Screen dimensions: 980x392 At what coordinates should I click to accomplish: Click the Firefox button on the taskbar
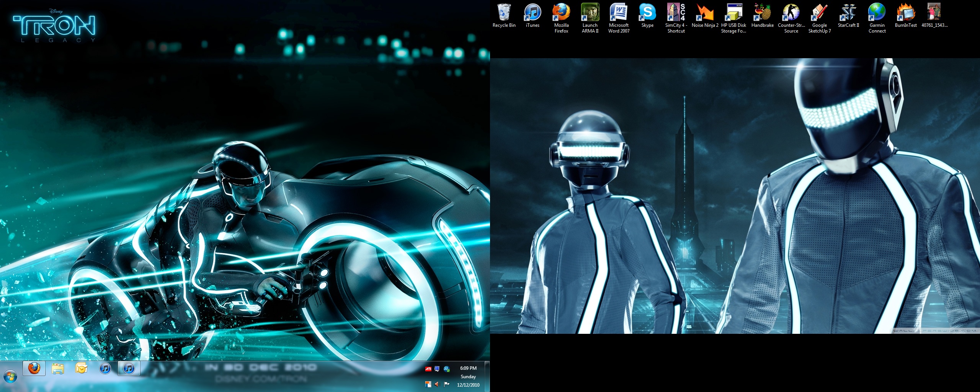(x=34, y=369)
